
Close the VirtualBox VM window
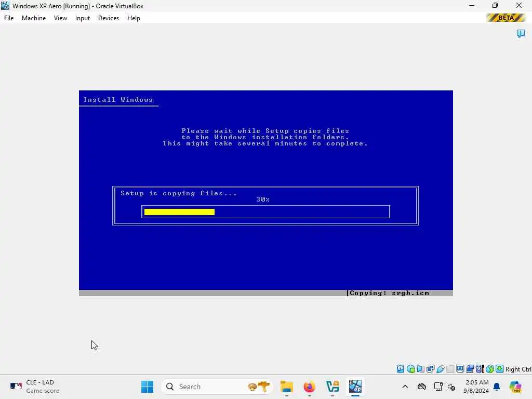tap(519, 6)
